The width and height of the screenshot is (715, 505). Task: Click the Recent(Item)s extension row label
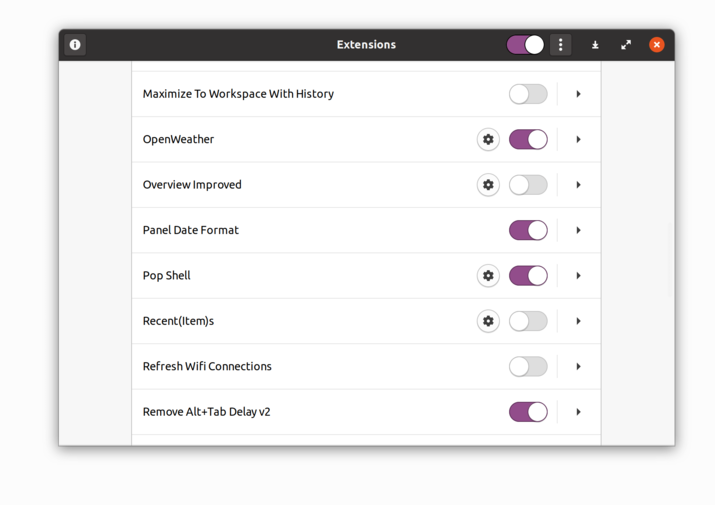178,321
